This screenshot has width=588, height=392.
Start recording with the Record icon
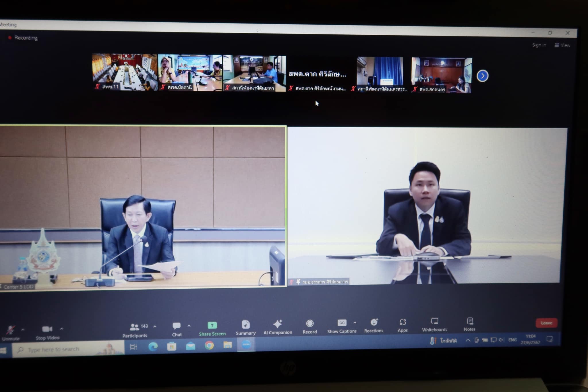coord(310,324)
